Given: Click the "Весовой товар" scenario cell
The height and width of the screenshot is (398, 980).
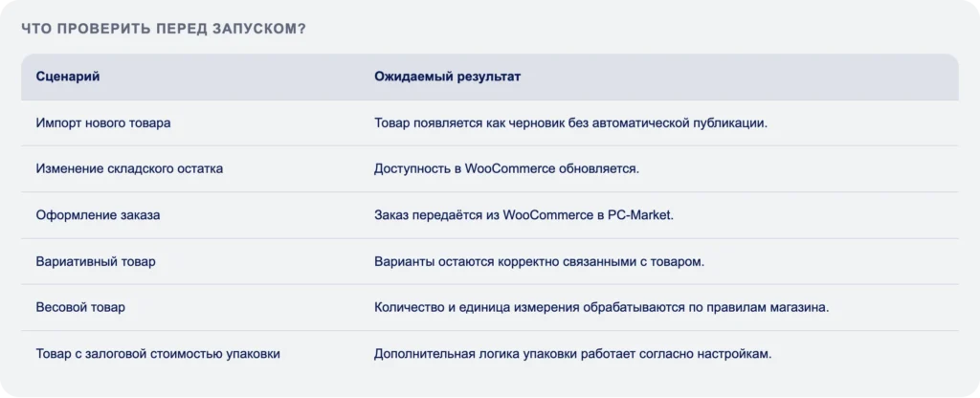Looking at the screenshot, I should click(80, 307).
